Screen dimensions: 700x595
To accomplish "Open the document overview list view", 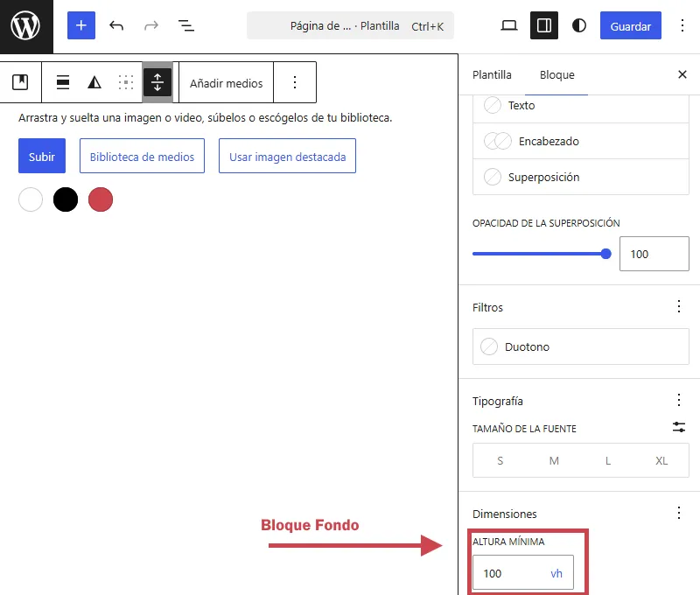I will pyautogui.click(x=186, y=25).
